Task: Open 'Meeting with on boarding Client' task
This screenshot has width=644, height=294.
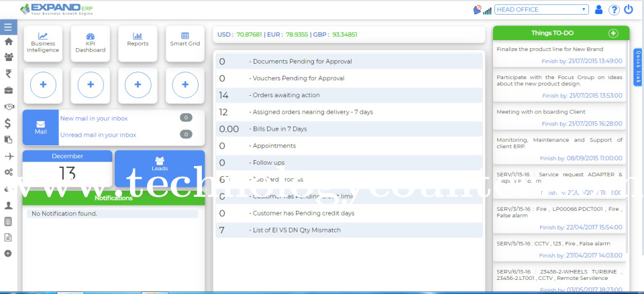Action: tap(559, 117)
